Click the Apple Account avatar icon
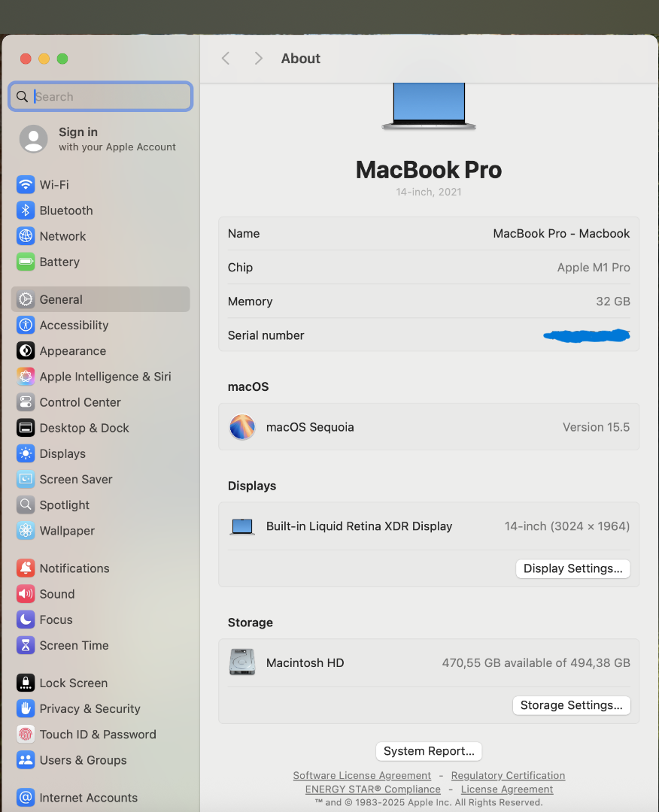The width and height of the screenshot is (659, 812). [34, 139]
